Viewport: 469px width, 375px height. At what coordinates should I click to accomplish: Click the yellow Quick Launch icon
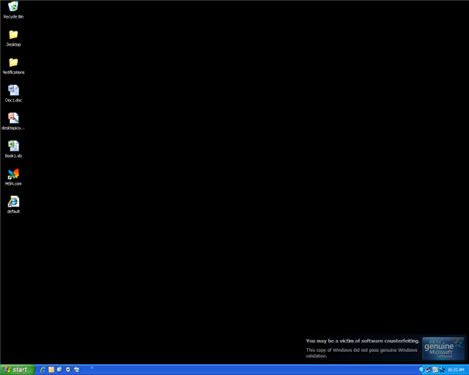point(51,370)
